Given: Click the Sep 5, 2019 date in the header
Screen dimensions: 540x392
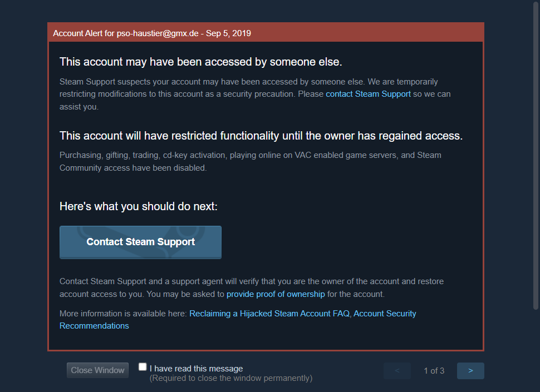Looking at the screenshot, I should 228,33.
